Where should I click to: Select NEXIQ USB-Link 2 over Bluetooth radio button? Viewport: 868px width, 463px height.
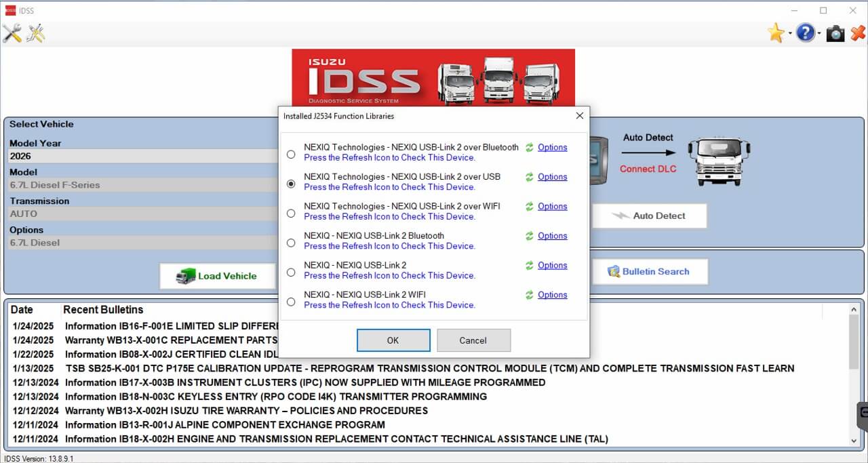[x=291, y=154]
